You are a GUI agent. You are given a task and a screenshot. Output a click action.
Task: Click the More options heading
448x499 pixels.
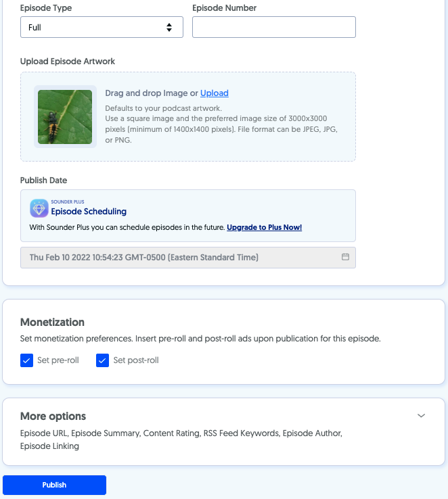click(x=53, y=417)
